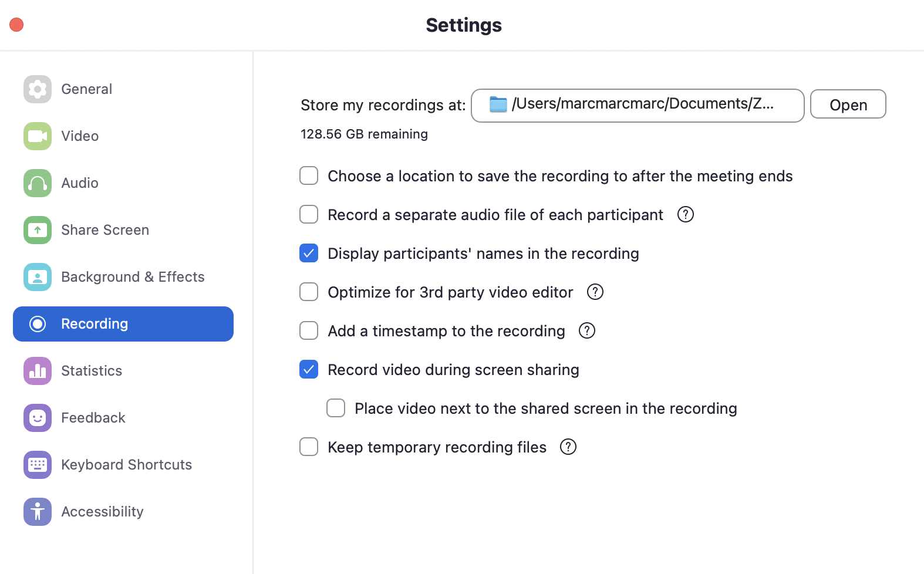Open the Accessibility icon in sidebar
Image resolution: width=924 pixels, height=574 pixels.
pyautogui.click(x=38, y=512)
